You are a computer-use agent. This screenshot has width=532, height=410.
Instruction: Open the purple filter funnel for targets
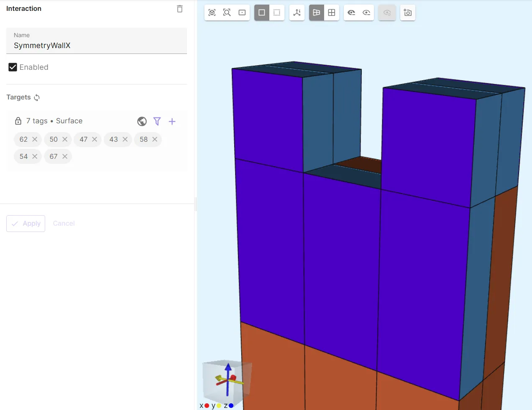(157, 121)
